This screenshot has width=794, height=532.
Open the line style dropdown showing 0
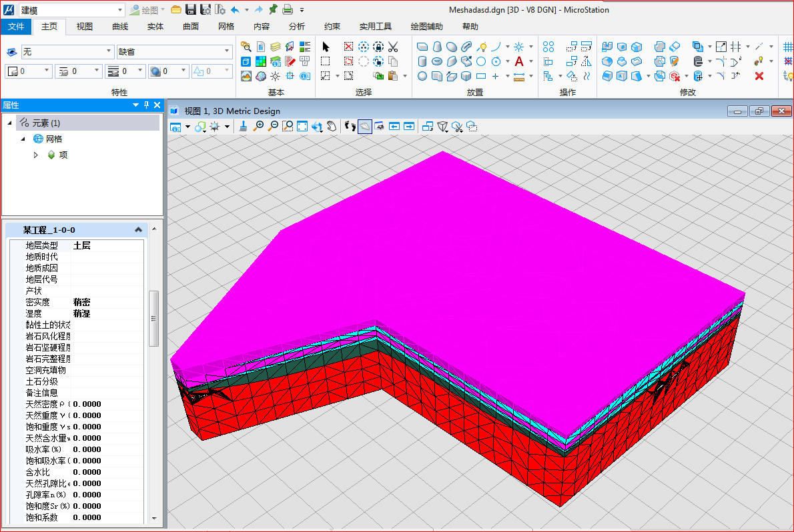(96, 71)
